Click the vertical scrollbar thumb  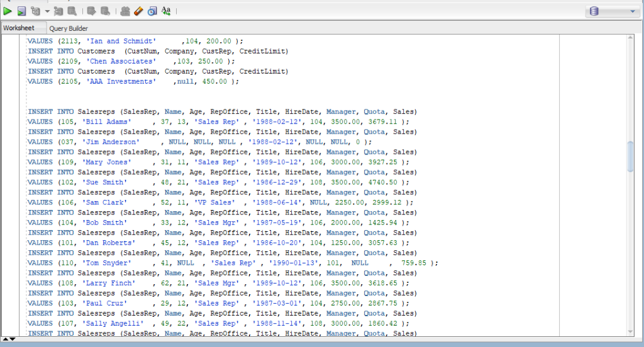coord(630,157)
